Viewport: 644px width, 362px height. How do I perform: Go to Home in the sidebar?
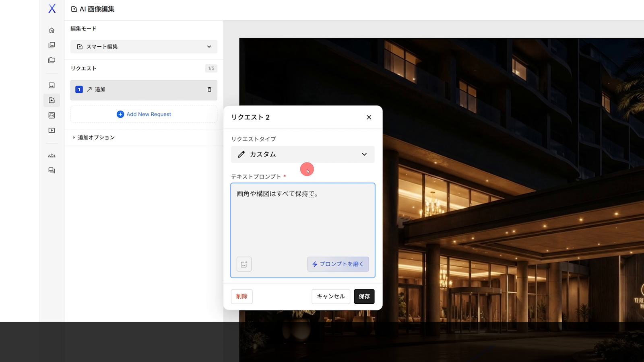52,30
